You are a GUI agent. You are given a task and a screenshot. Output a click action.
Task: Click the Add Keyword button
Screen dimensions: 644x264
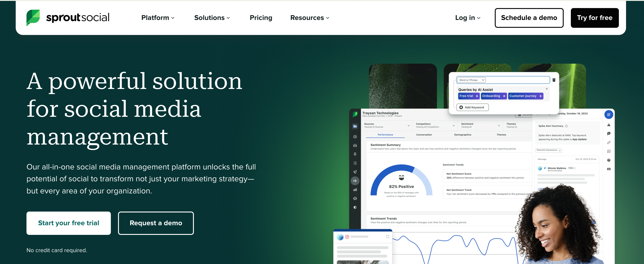472,107
